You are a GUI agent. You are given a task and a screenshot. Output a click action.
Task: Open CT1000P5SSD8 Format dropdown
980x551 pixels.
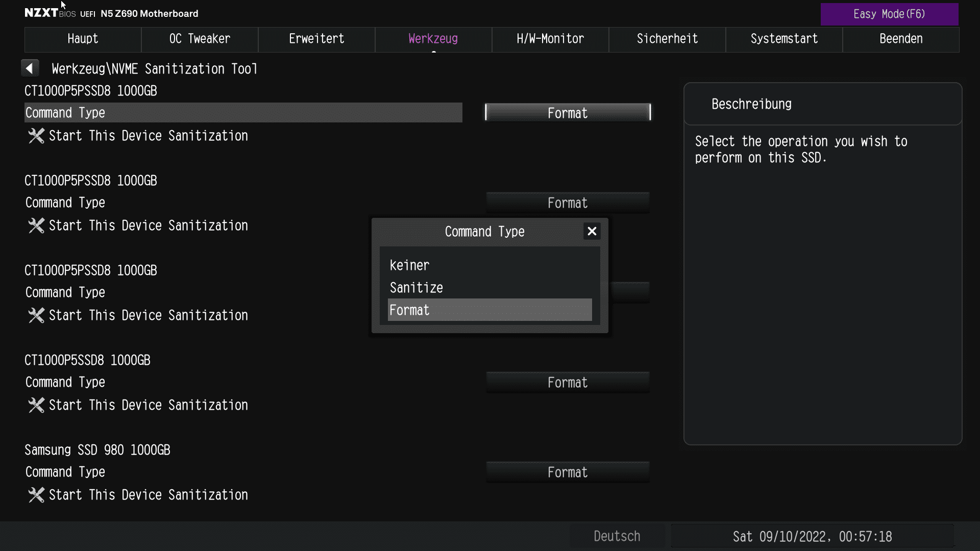coord(568,383)
